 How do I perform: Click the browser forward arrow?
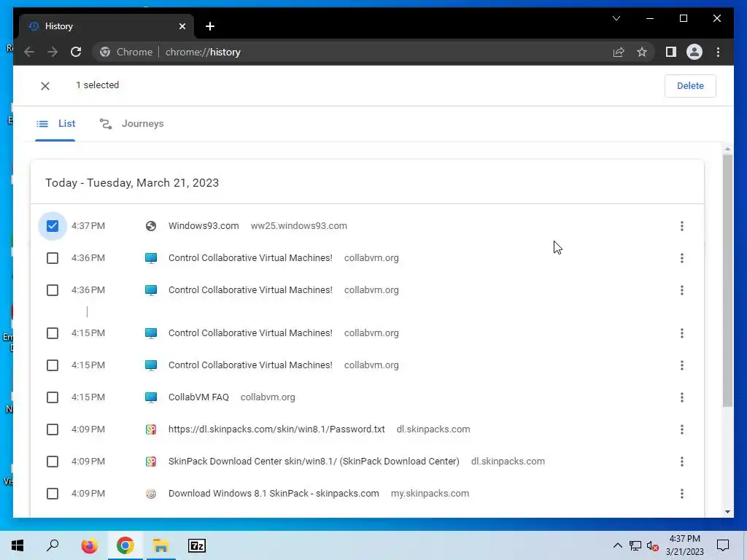coord(53,52)
